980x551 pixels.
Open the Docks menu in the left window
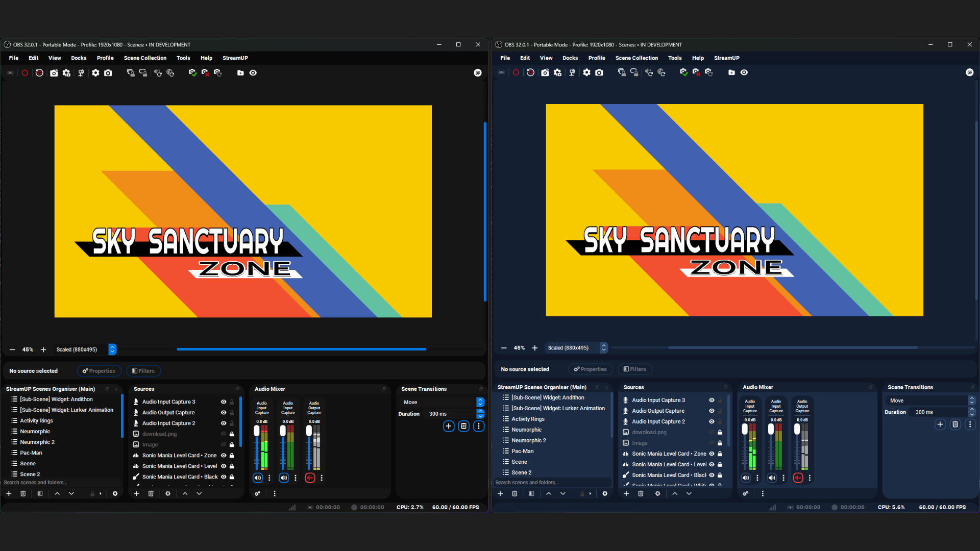coord(79,58)
